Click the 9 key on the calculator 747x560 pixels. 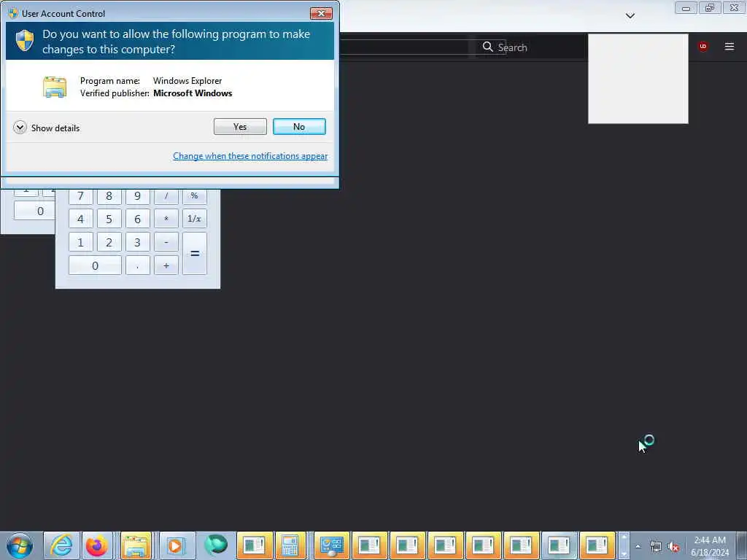click(138, 195)
